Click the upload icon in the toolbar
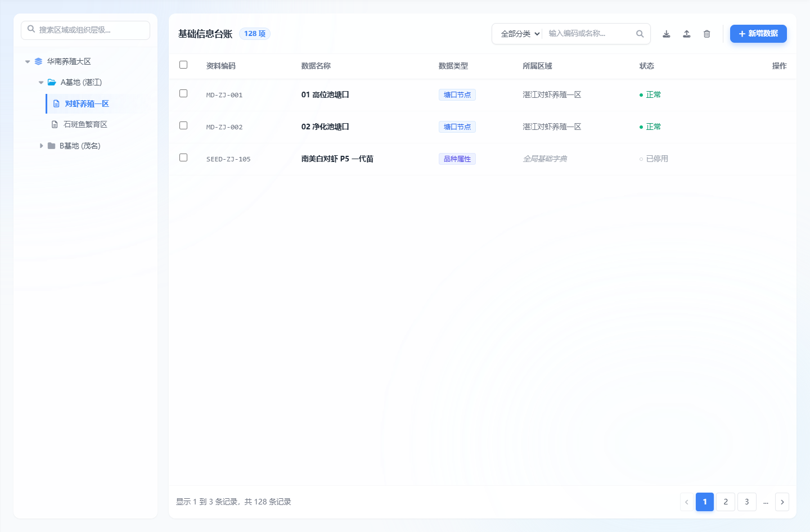This screenshot has width=810, height=532. [x=687, y=34]
